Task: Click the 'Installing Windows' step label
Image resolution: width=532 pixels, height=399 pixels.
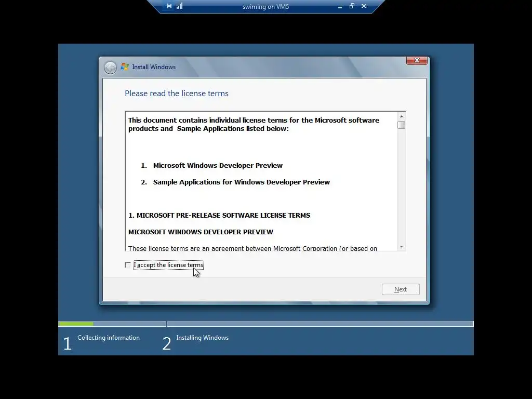Action: (202, 338)
